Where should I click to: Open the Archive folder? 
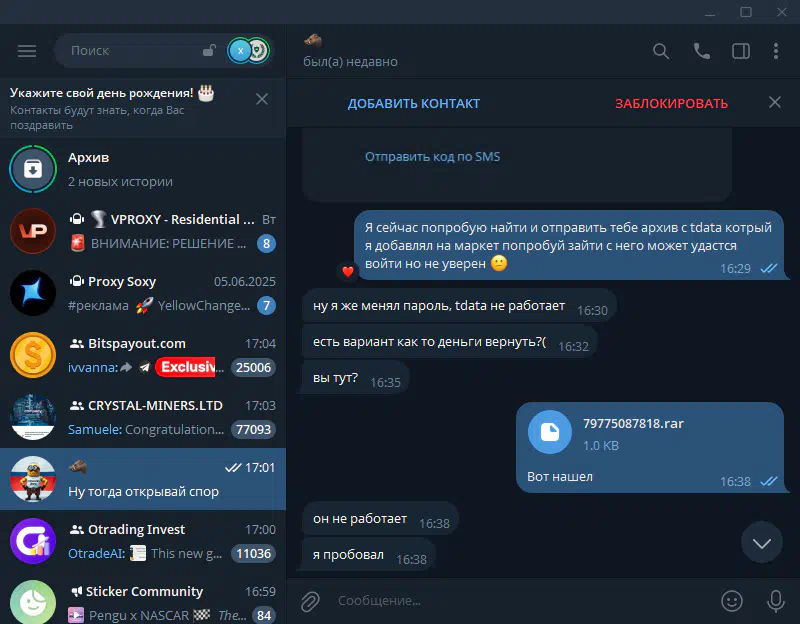143,169
